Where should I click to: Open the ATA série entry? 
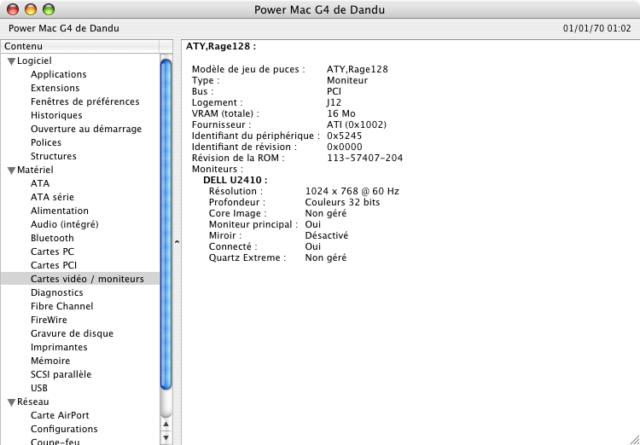52,197
